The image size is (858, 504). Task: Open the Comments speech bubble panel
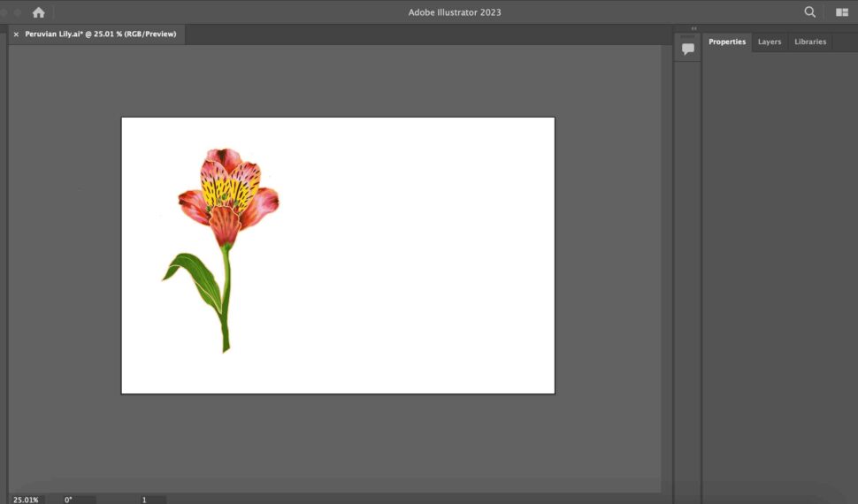(687, 50)
